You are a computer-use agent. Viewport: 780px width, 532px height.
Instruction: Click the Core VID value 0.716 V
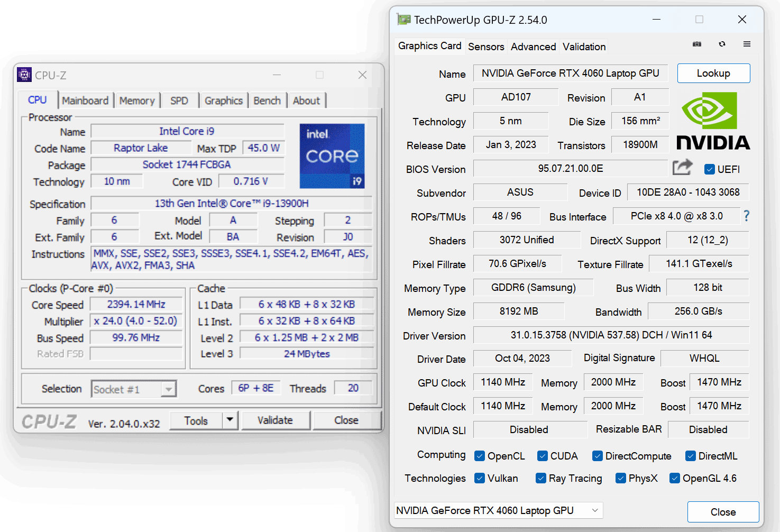(251, 181)
